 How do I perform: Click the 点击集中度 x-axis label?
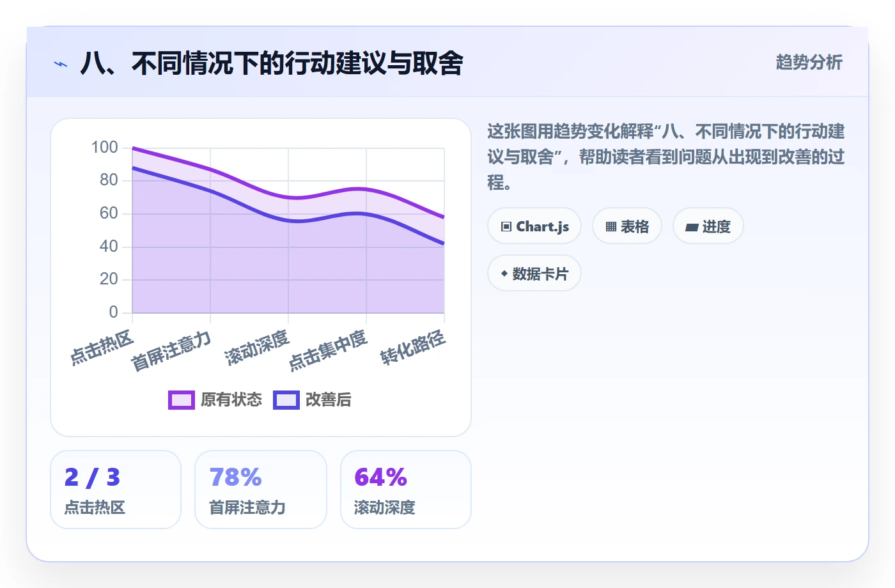(x=328, y=350)
